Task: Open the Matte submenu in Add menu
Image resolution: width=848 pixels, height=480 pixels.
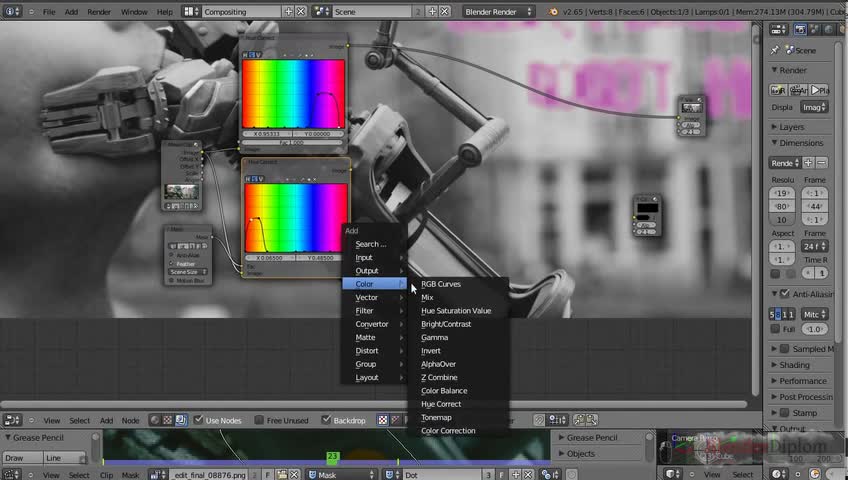Action: coord(374,337)
